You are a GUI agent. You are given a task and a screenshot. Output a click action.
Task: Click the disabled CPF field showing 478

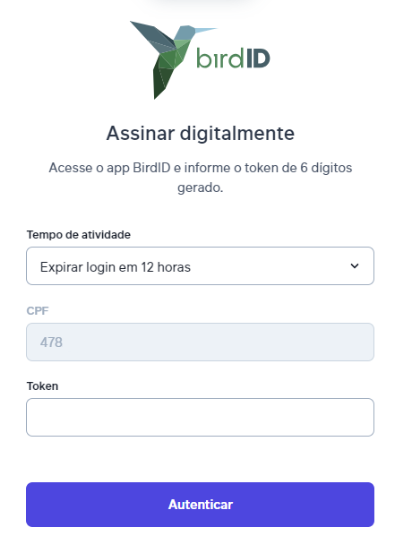pos(200,342)
